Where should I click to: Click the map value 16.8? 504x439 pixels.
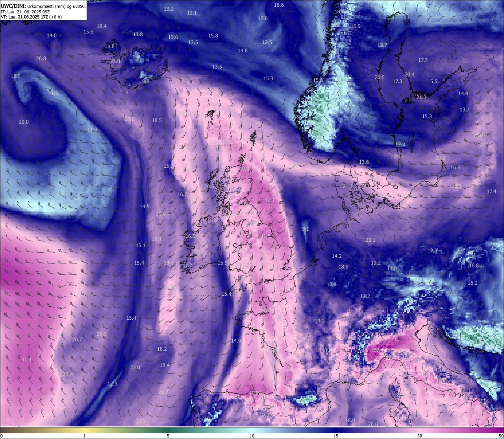click(x=474, y=265)
